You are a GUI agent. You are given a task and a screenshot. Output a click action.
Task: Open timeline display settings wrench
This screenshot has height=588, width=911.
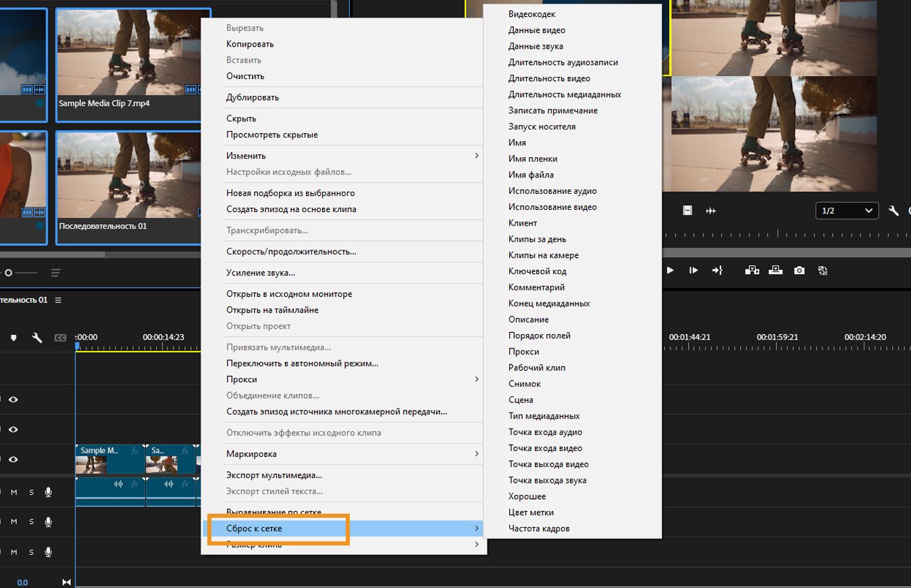[37, 338]
